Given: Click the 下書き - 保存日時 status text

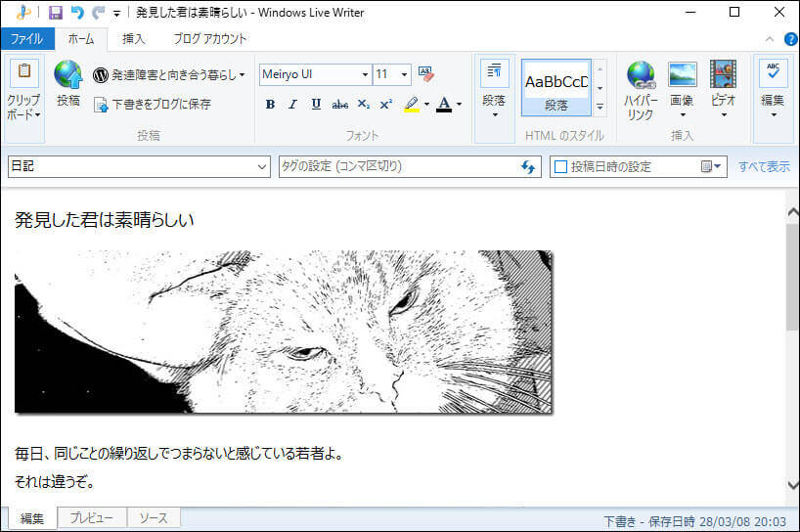Looking at the screenshot, I should [x=695, y=522].
